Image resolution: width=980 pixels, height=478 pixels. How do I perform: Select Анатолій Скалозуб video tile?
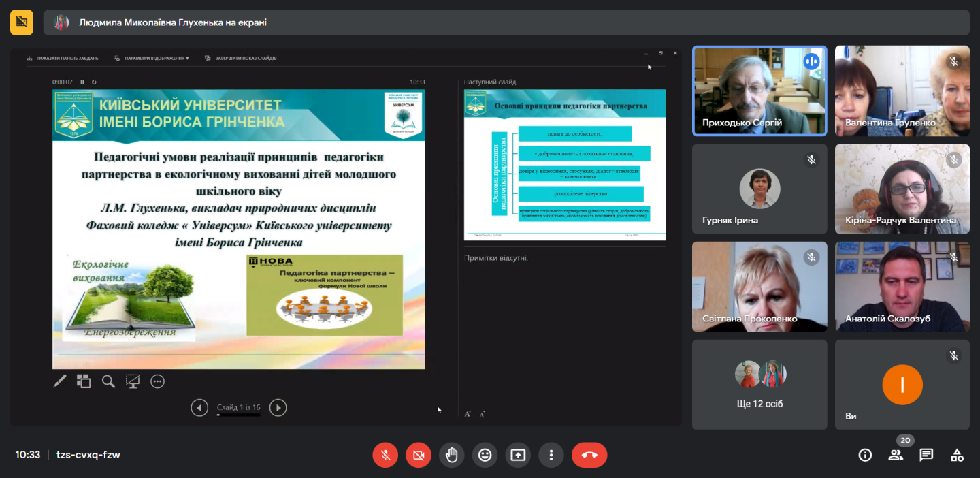pyautogui.click(x=902, y=287)
